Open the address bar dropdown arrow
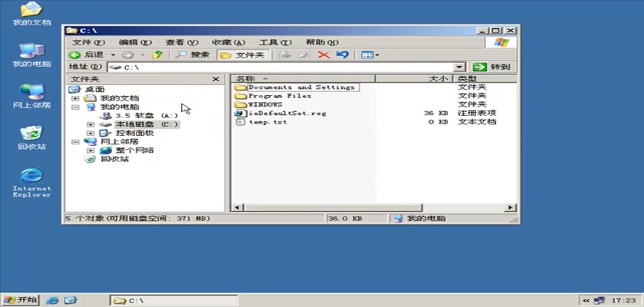 click(x=460, y=68)
